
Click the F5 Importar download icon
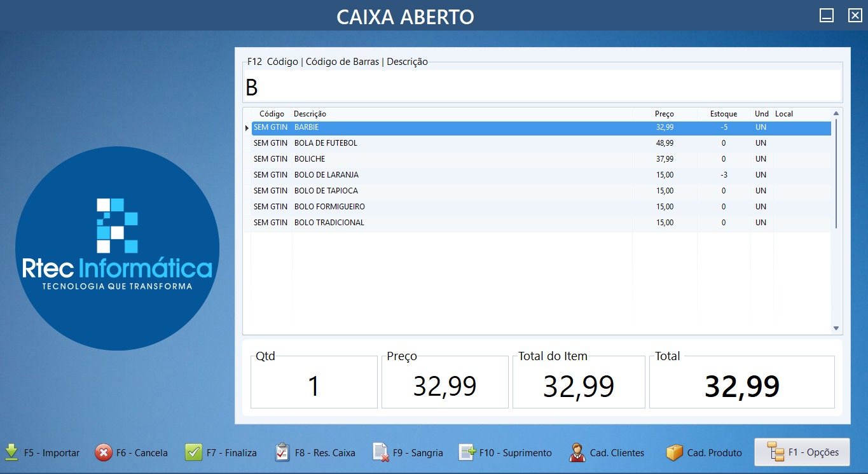pyautogui.click(x=12, y=452)
